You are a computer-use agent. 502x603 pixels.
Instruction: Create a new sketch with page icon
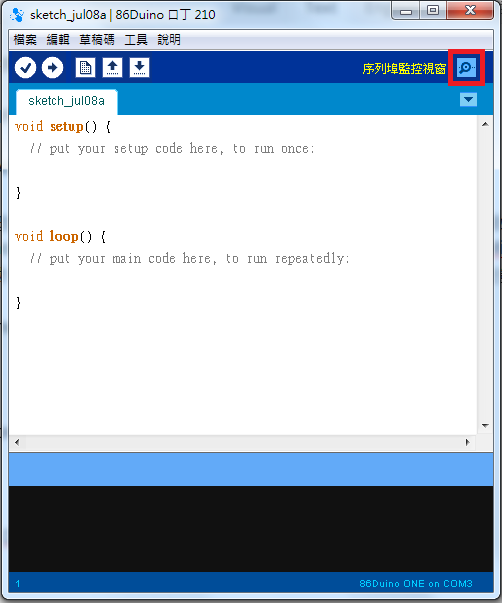85,68
